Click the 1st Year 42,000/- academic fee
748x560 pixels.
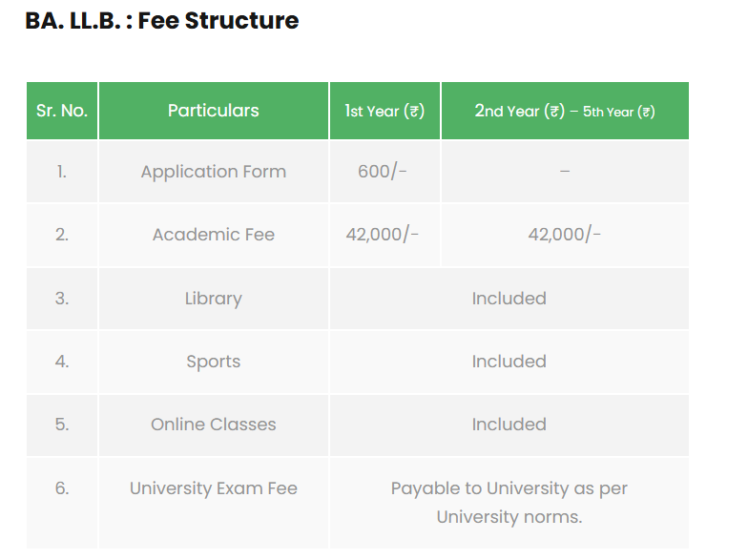383,235
